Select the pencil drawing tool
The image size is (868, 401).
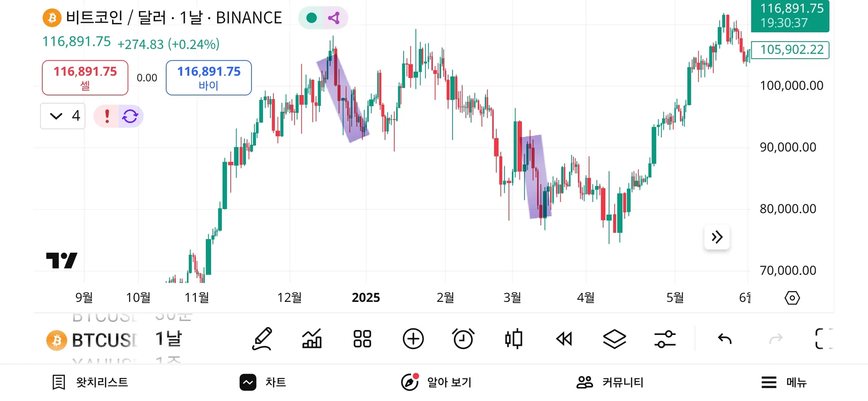[x=262, y=339]
